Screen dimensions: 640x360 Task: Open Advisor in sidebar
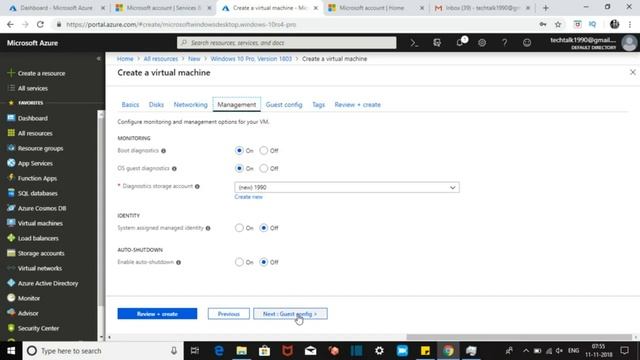pyautogui.click(x=28, y=313)
